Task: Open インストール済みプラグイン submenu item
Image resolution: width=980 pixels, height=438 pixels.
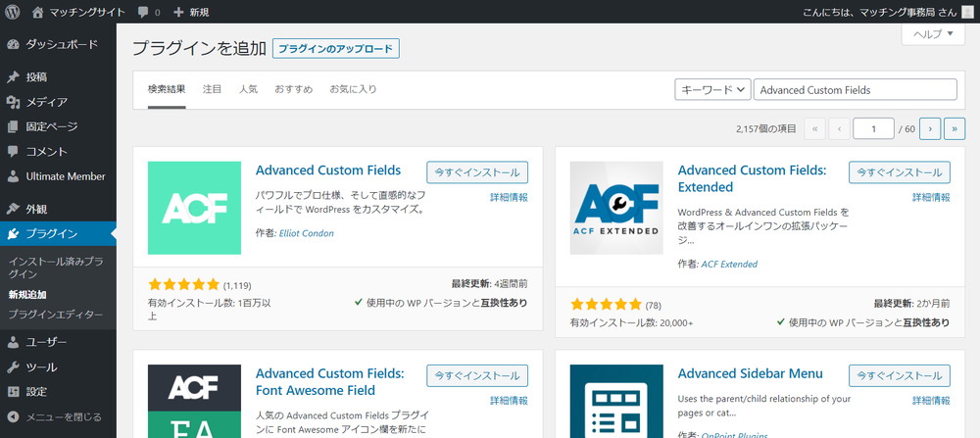Action: click(x=58, y=268)
